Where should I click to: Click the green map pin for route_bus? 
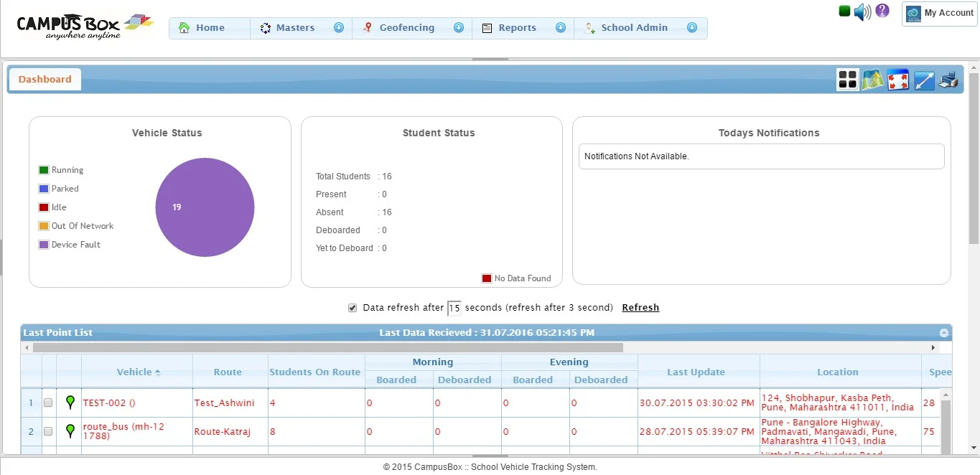pos(70,431)
